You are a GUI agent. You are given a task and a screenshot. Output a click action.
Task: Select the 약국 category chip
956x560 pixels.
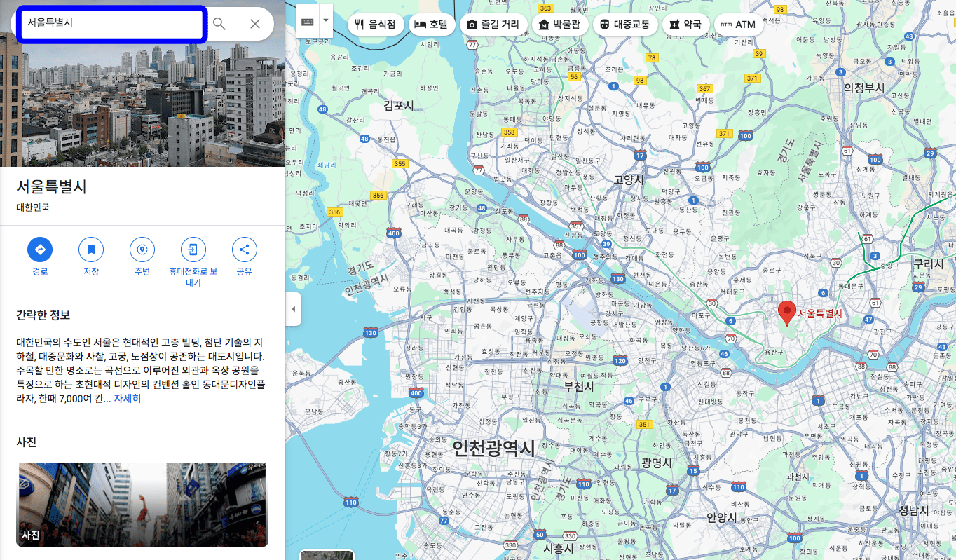tap(685, 24)
